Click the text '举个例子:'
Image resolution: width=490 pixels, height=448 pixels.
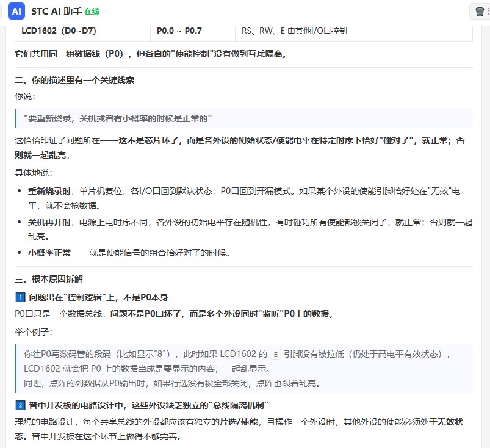click(33, 332)
